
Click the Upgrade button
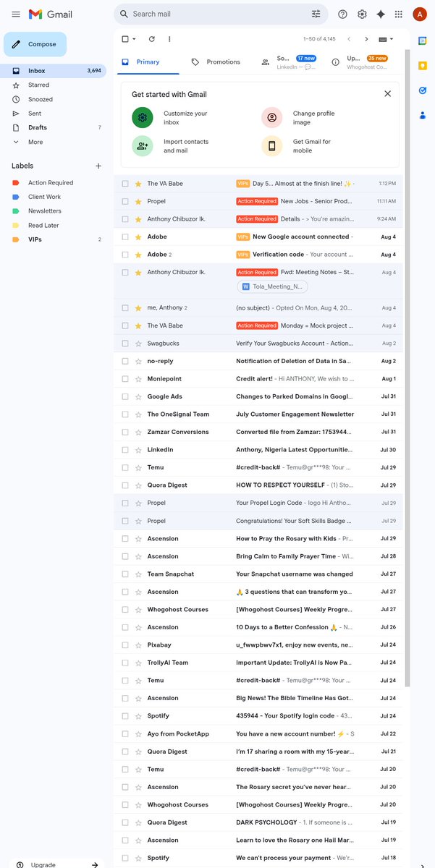tap(56, 864)
